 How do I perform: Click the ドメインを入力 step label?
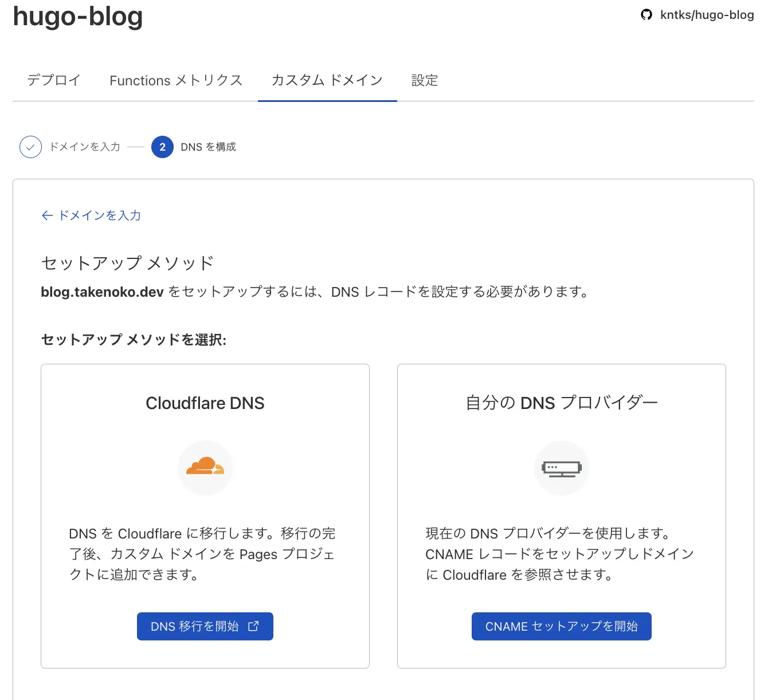[85, 147]
